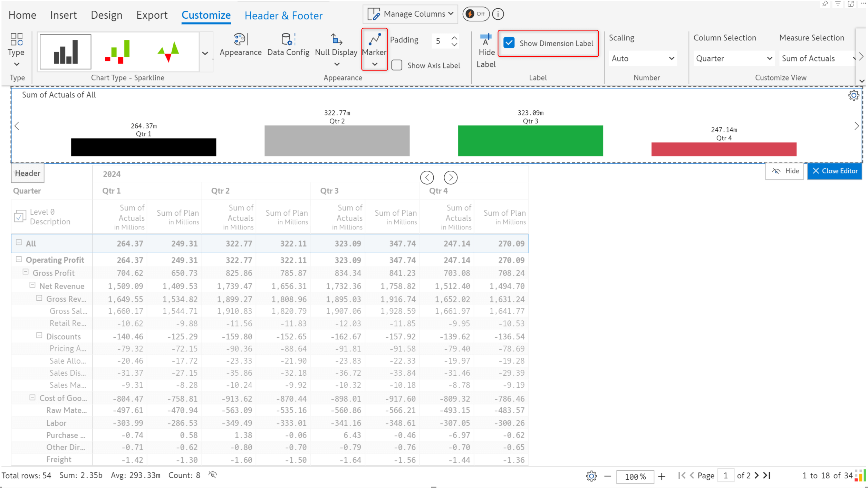The image size is (868, 488).
Task: Zoom out with minus button
Action: [x=608, y=476]
